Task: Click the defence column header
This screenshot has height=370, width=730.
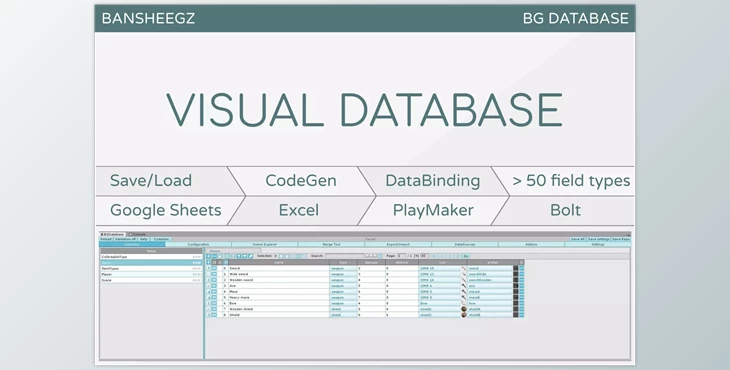Action: tap(401, 262)
